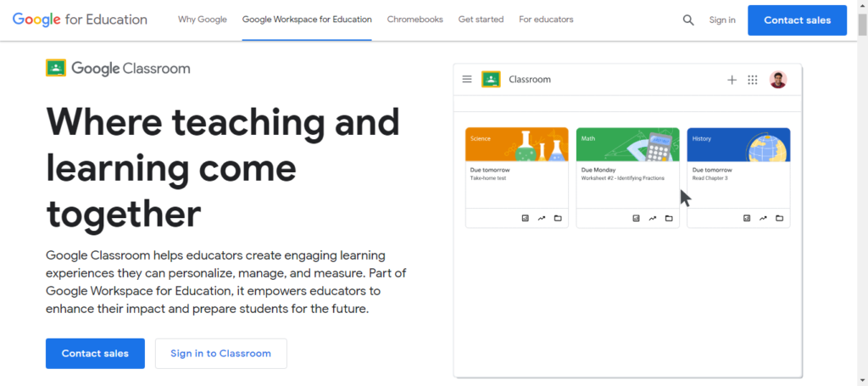Click trend chart icon on Science card
The height and width of the screenshot is (386, 868).
[x=542, y=218]
